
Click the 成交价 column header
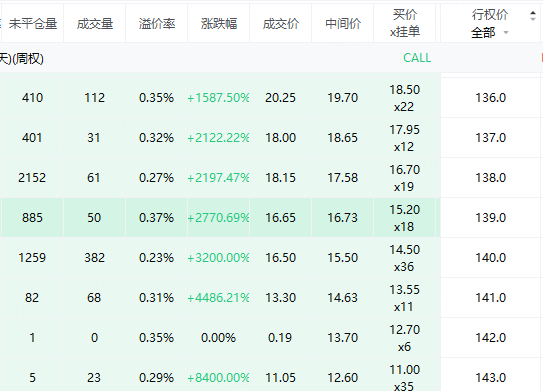(x=281, y=24)
